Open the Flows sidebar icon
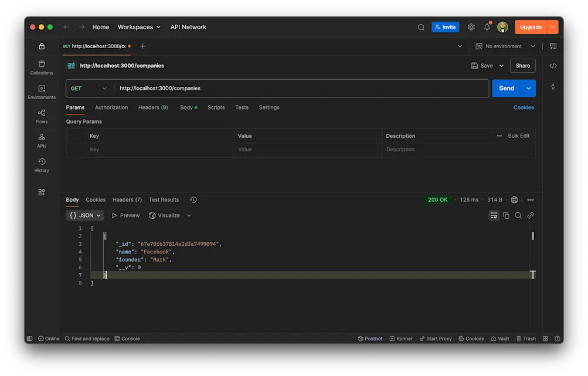Image resolution: width=588 pixels, height=376 pixels. coord(42,116)
